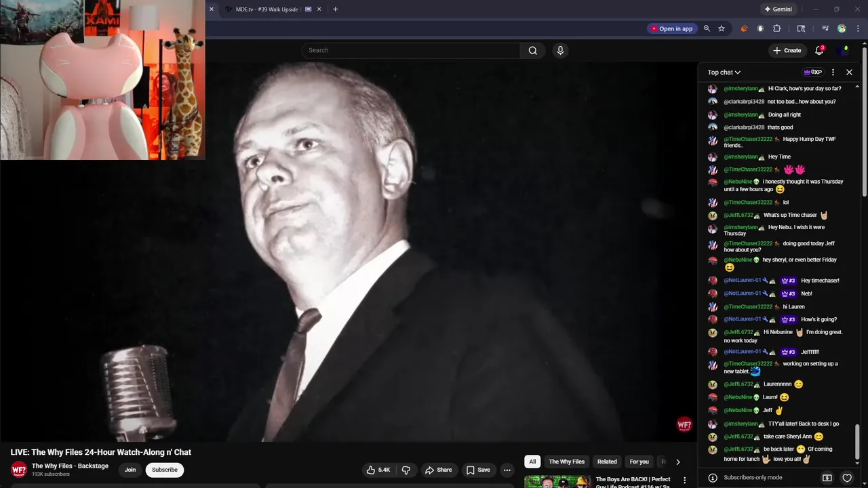Click 'Subscribers-only mode' text
This screenshot has width=868, height=488.
(x=753, y=478)
